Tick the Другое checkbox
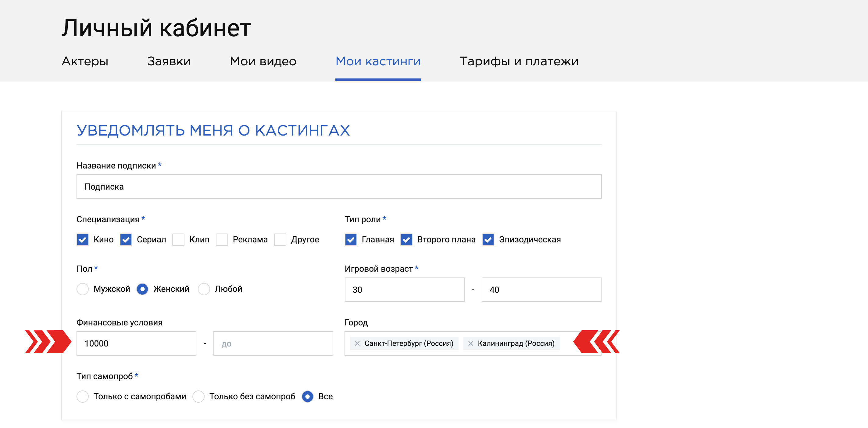868x428 pixels. pyautogui.click(x=280, y=239)
